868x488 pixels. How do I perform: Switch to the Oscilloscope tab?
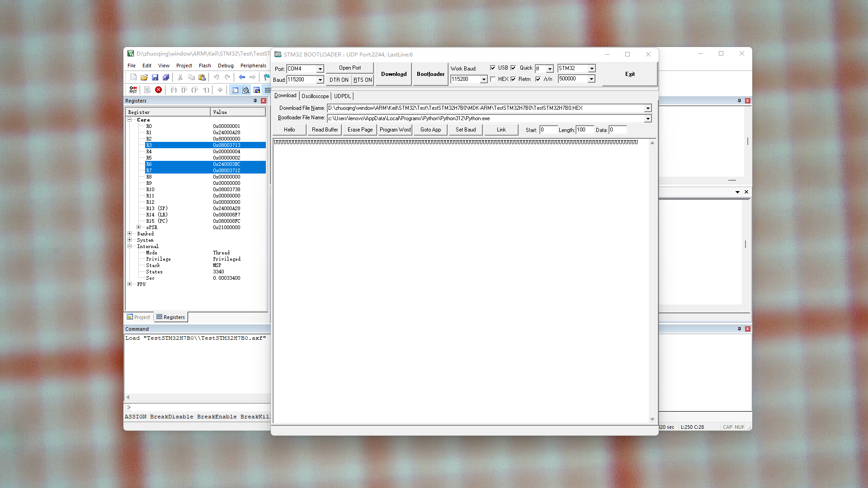315,96
